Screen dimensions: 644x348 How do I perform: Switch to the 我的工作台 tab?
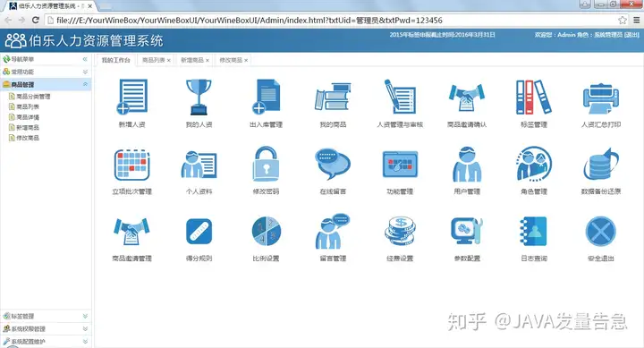point(115,60)
